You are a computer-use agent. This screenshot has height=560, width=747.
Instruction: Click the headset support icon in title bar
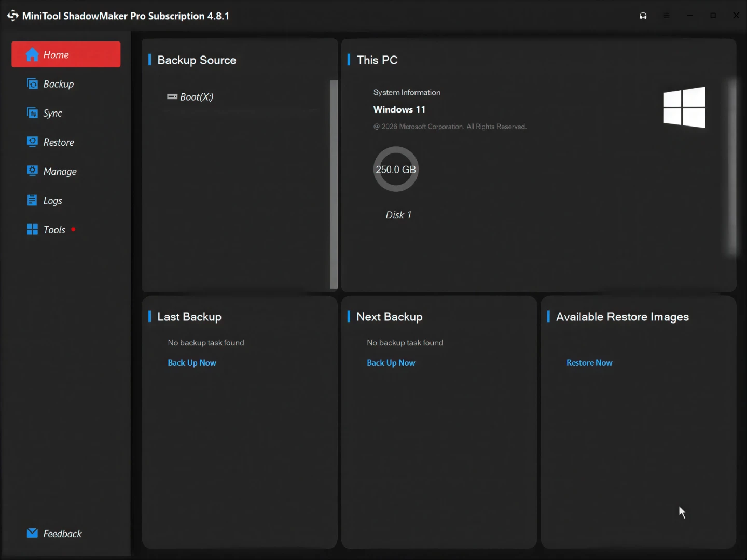point(643,16)
